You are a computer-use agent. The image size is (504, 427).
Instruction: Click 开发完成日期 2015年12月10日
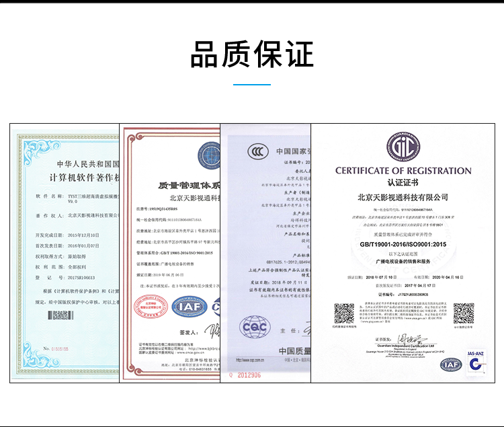point(67,235)
